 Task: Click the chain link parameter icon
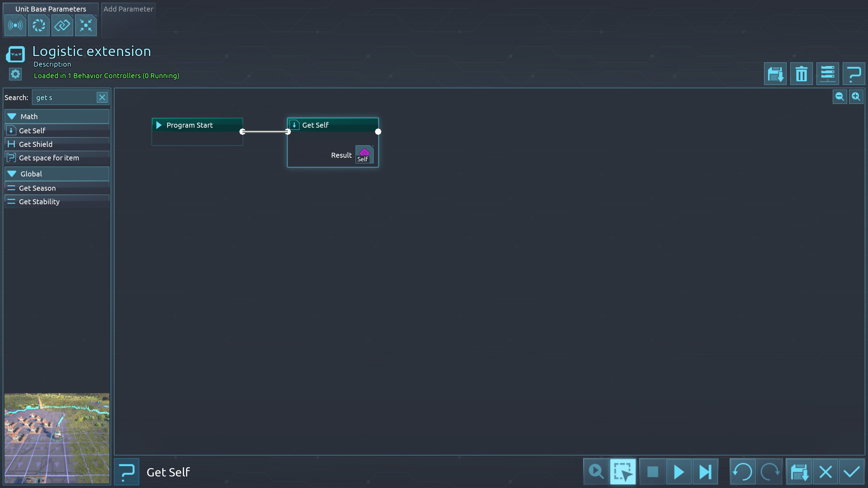click(x=62, y=25)
